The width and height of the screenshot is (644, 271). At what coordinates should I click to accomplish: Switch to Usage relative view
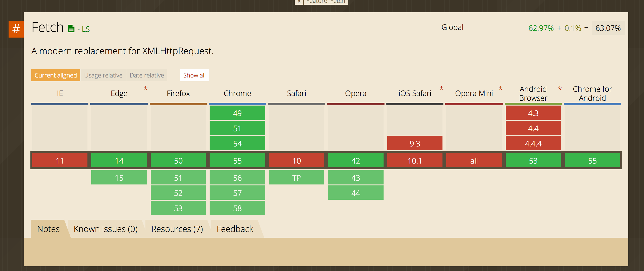103,75
